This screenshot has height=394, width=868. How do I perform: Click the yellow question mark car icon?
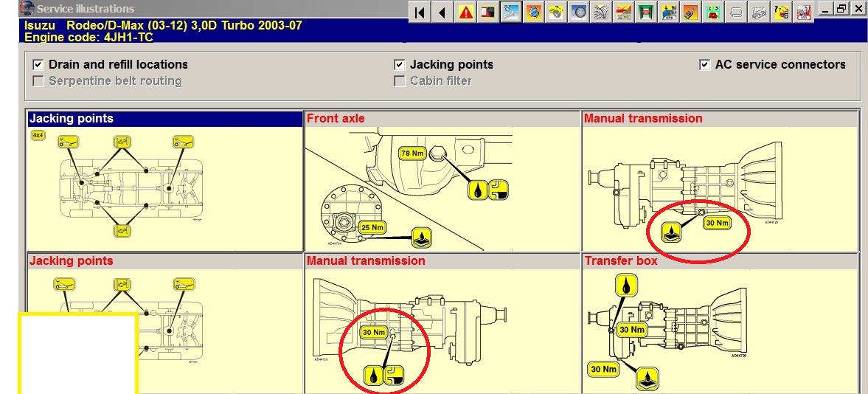pyautogui.click(x=782, y=13)
